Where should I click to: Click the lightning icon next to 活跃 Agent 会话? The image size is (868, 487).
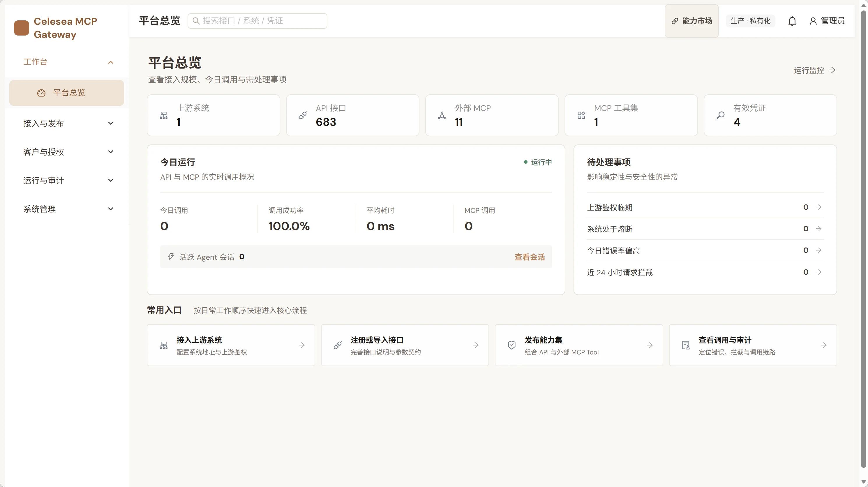tap(171, 257)
